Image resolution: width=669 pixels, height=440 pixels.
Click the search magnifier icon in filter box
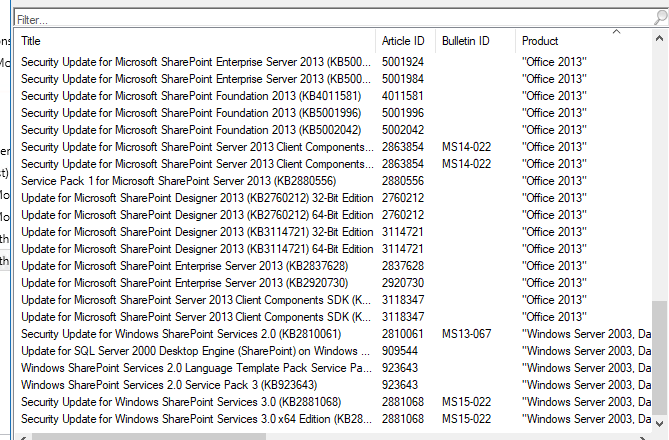click(x=660, y=18)
